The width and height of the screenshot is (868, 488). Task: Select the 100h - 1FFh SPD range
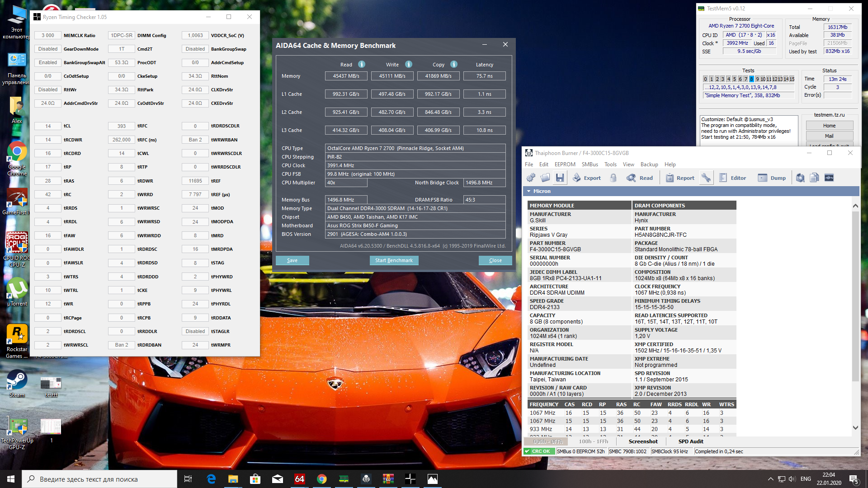[593, 441]
